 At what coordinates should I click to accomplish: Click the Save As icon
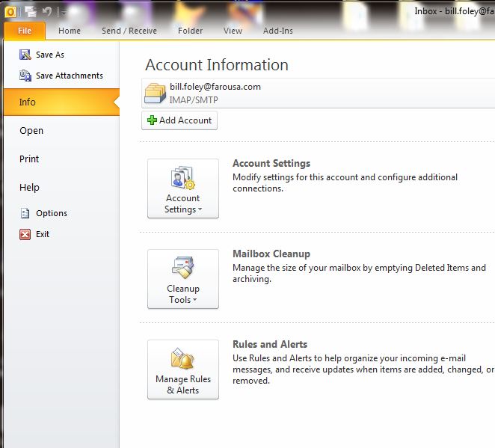click(25, 55)
